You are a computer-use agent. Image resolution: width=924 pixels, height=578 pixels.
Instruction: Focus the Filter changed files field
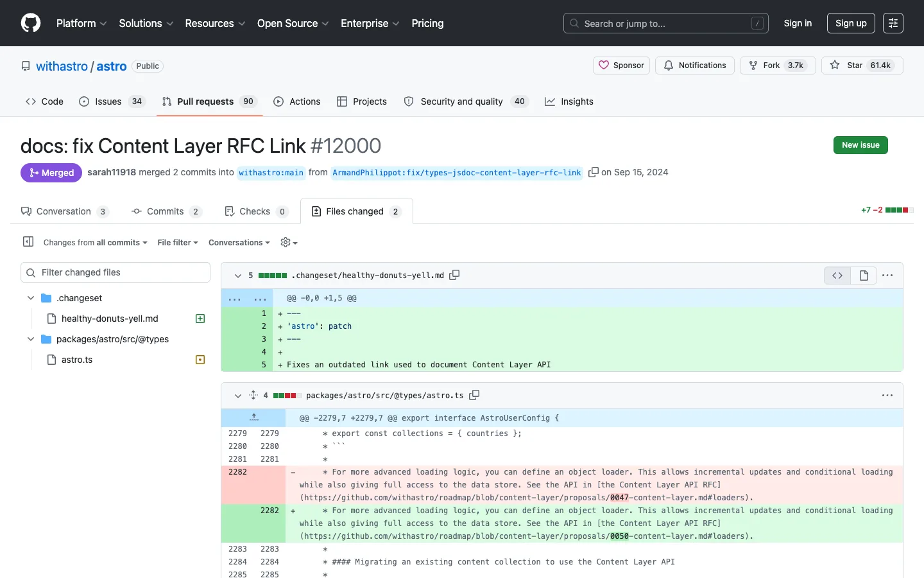tap(116, 272)
